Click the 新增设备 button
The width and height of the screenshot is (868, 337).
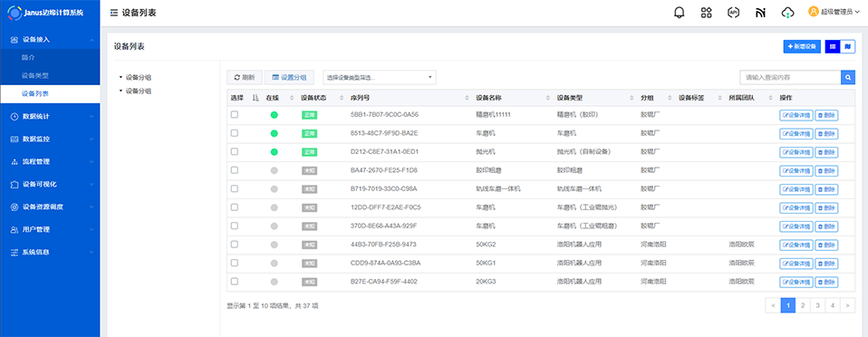[802, 47]
